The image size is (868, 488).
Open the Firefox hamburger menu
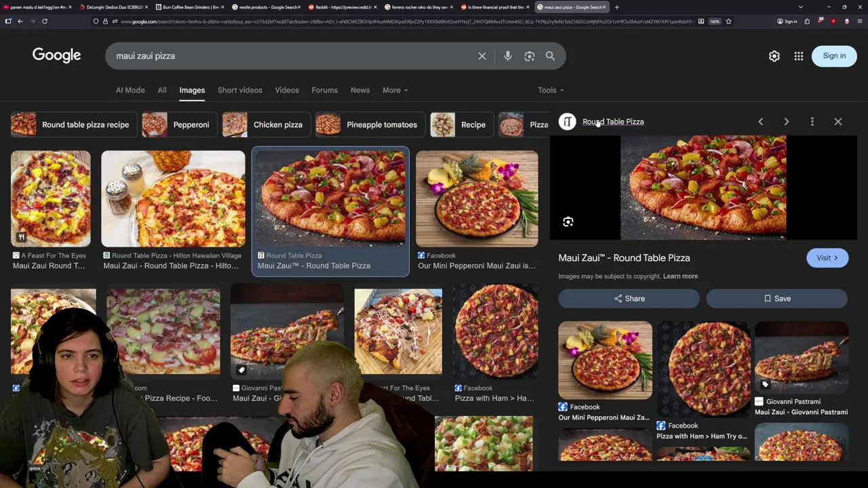(860, 21)
